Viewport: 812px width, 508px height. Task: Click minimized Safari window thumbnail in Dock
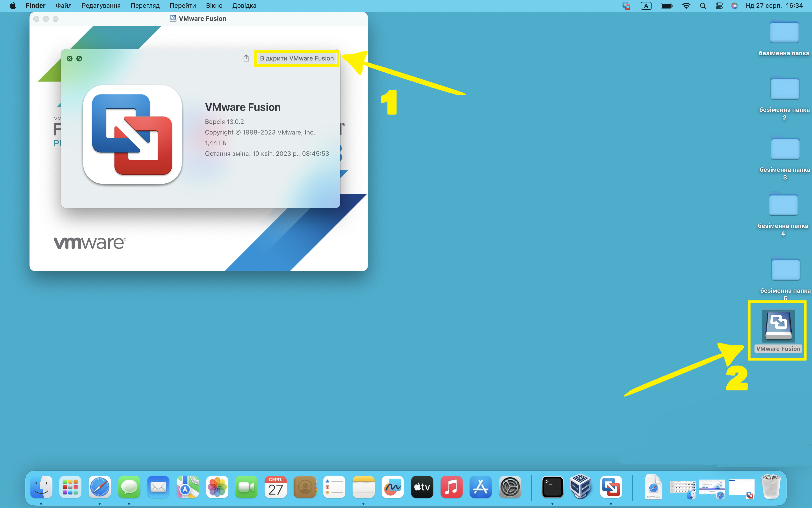(x=712, y=489)
